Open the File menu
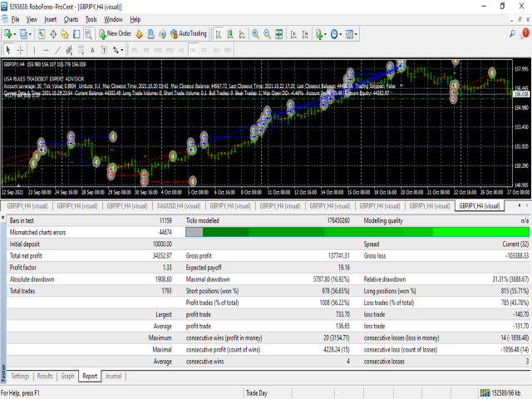Viewport: 532px width, 399px height. (15, 19)
